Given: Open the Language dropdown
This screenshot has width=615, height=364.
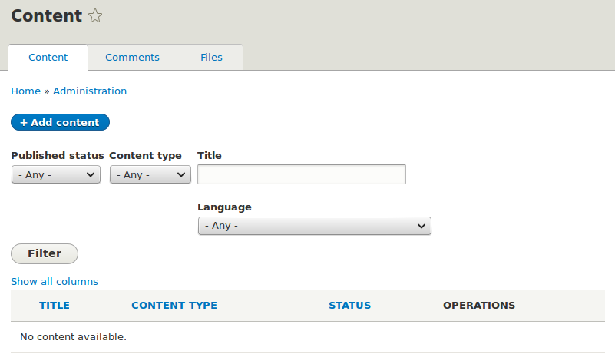Looking at the screenshot, I should click(x=314, y=226).
